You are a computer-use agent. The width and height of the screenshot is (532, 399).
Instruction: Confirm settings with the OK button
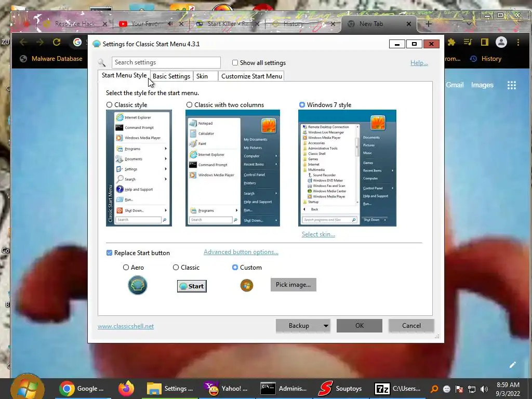coord(360,326)
